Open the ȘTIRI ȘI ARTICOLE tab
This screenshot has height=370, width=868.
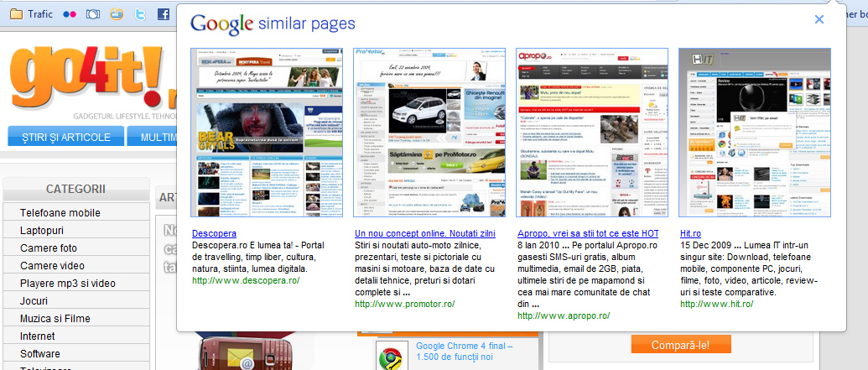point(66,138)
